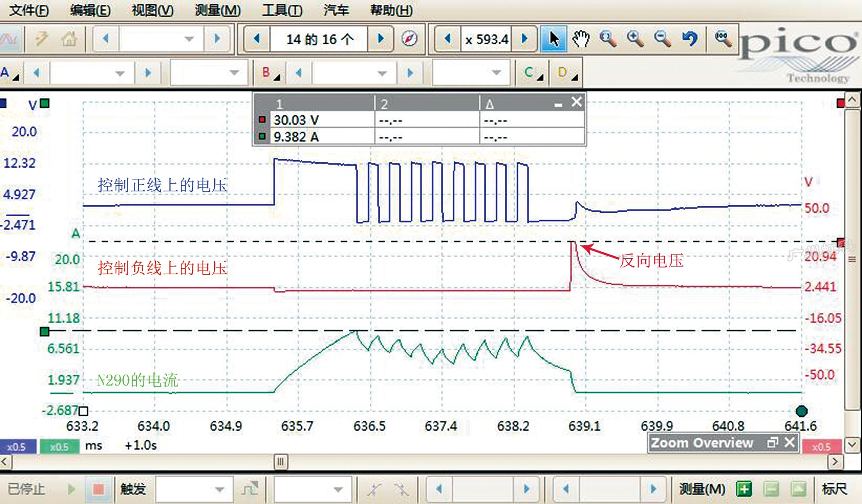Go to next waveform buffer arrow
Image resolution: width=862 pixels, height=504 pixels.
(381, 39)
